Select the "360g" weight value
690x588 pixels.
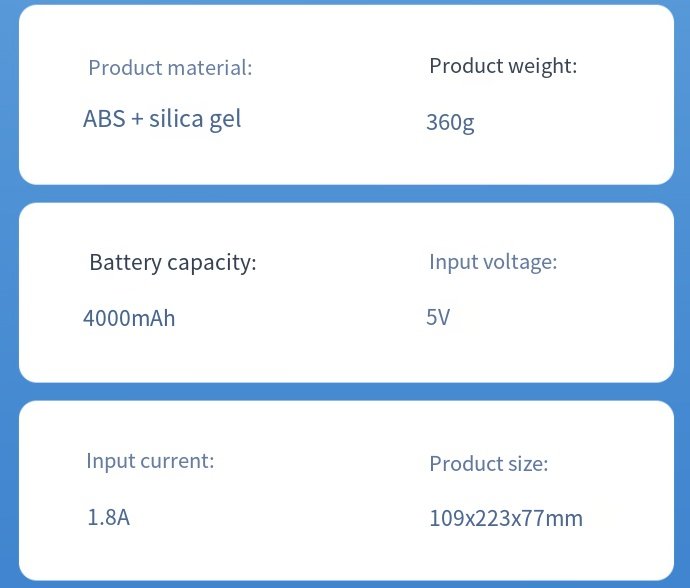(450, 123)
